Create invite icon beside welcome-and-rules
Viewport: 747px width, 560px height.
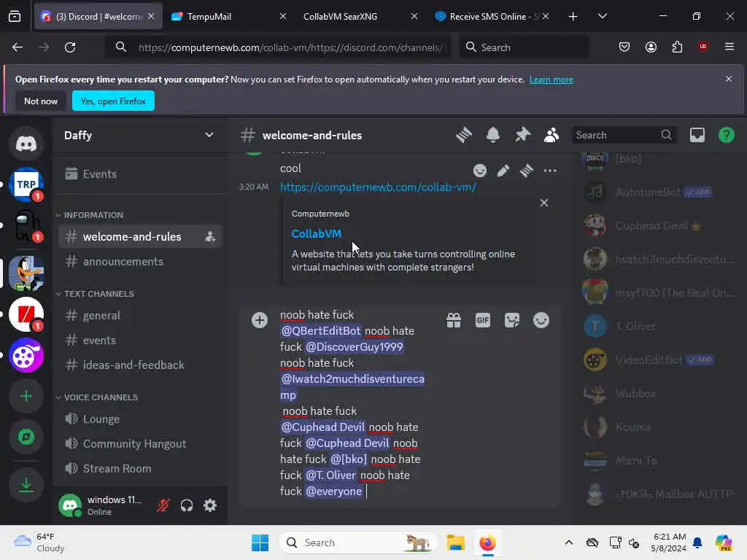(210, 237)
